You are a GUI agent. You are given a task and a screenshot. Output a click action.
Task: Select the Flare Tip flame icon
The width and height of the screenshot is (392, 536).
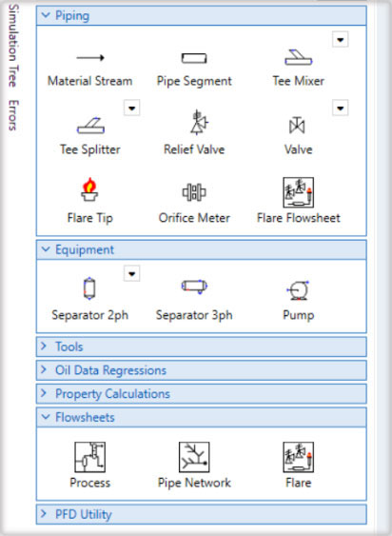tap(89, 189)
